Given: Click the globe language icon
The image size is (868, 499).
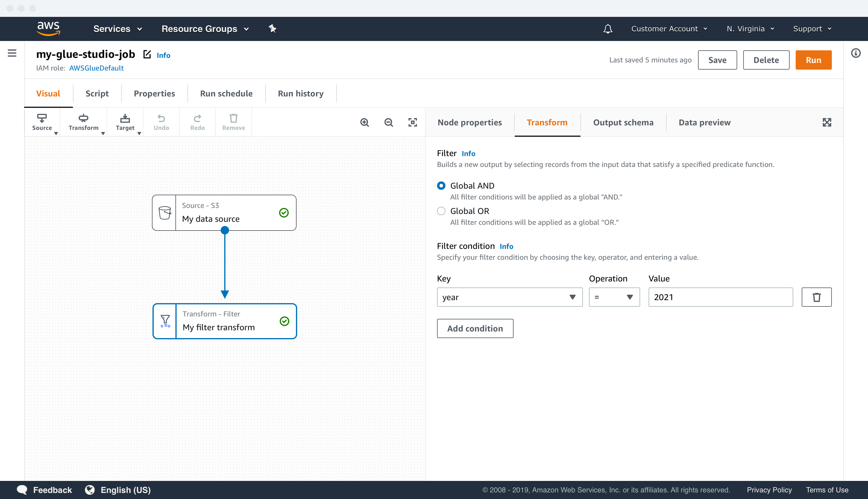Looking at the screenshot, I should pyautogui.click(x=90, y=490).
